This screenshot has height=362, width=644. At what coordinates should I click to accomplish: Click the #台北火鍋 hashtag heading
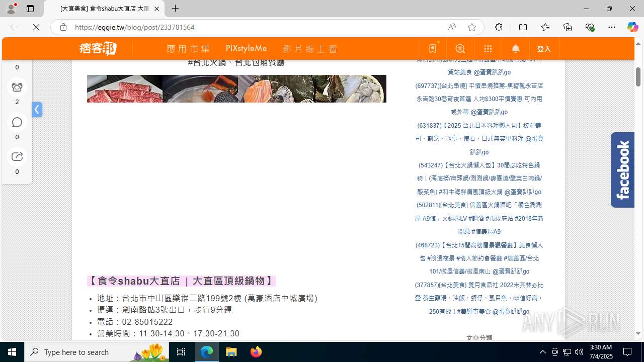pos(206,62)
